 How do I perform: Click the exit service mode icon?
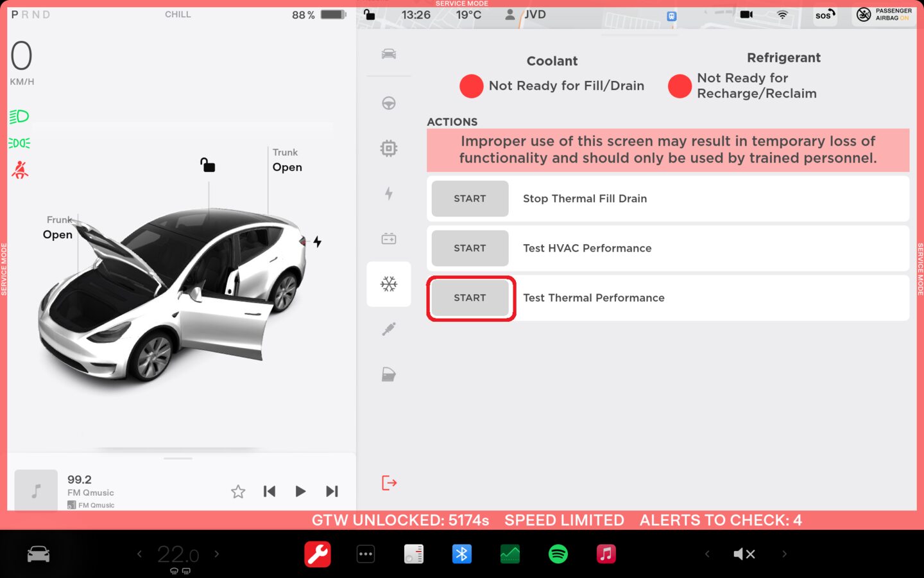point(389,482)
